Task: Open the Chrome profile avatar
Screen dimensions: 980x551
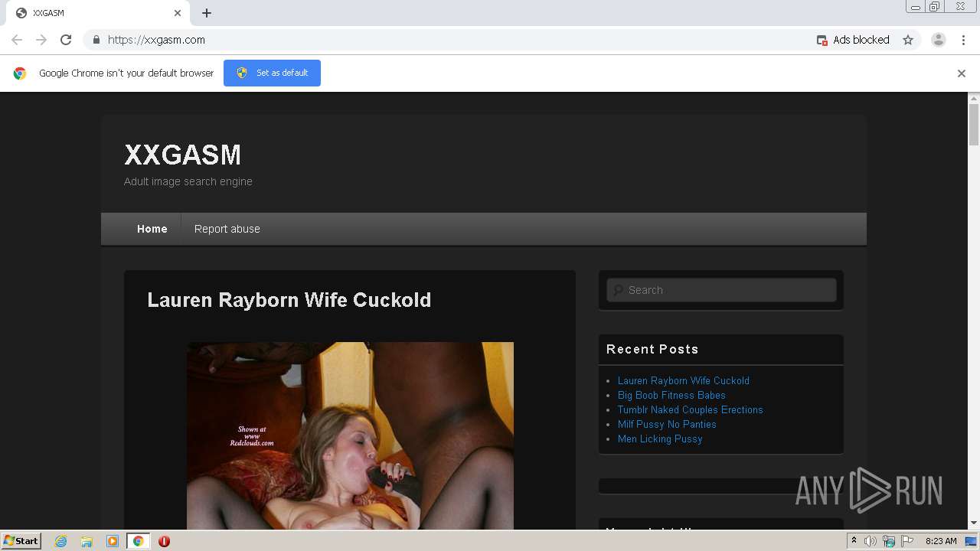Action: [939, 40]
